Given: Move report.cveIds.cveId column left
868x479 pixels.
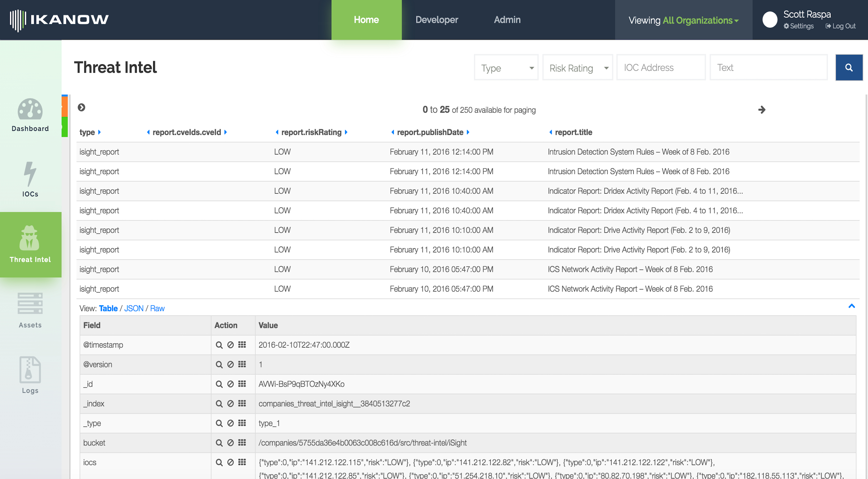Looking at the screenshot, I should [148, 132].
